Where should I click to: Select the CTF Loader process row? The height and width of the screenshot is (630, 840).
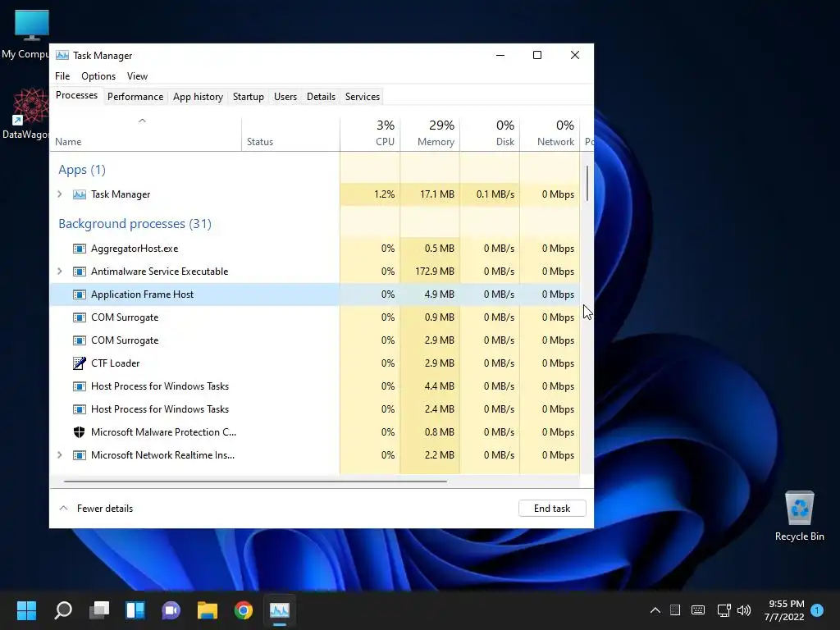point(314,363)
